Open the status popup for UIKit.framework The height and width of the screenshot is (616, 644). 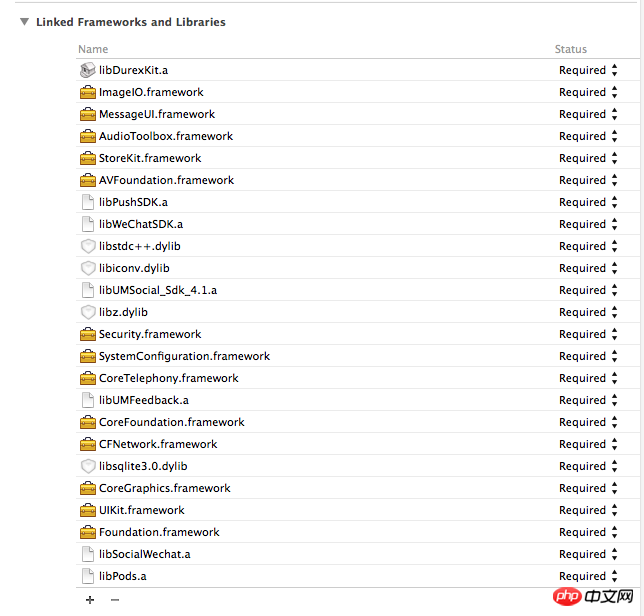[588, 510]
